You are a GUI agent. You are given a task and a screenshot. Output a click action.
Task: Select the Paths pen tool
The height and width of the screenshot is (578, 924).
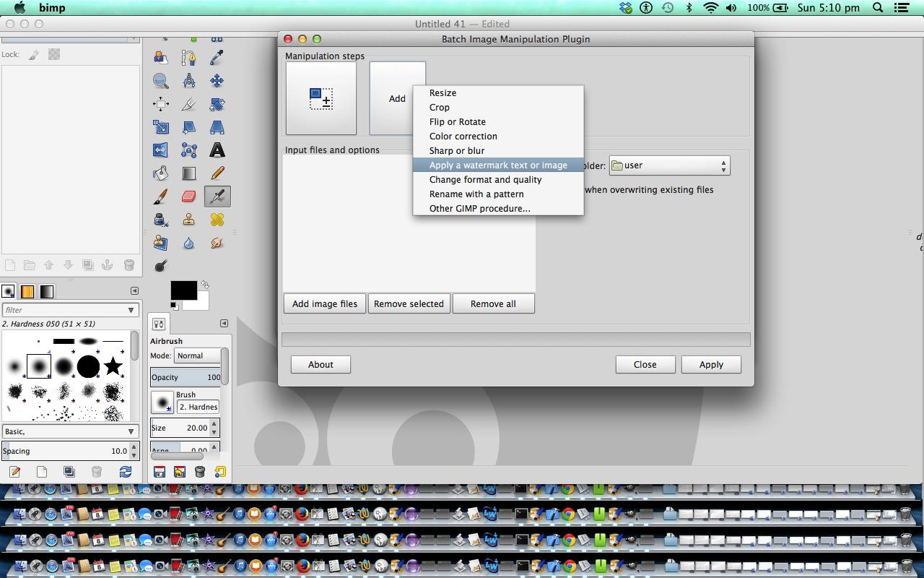(x=188, y=58)
